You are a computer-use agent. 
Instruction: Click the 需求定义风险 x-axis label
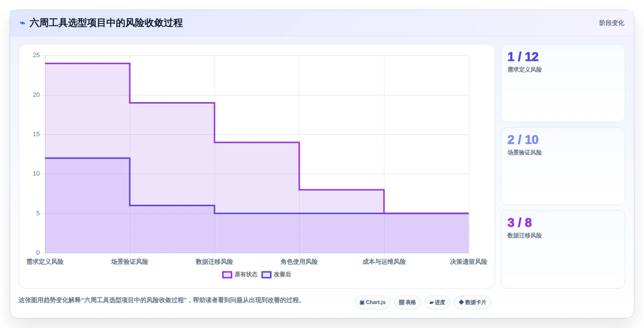(45, 262)
